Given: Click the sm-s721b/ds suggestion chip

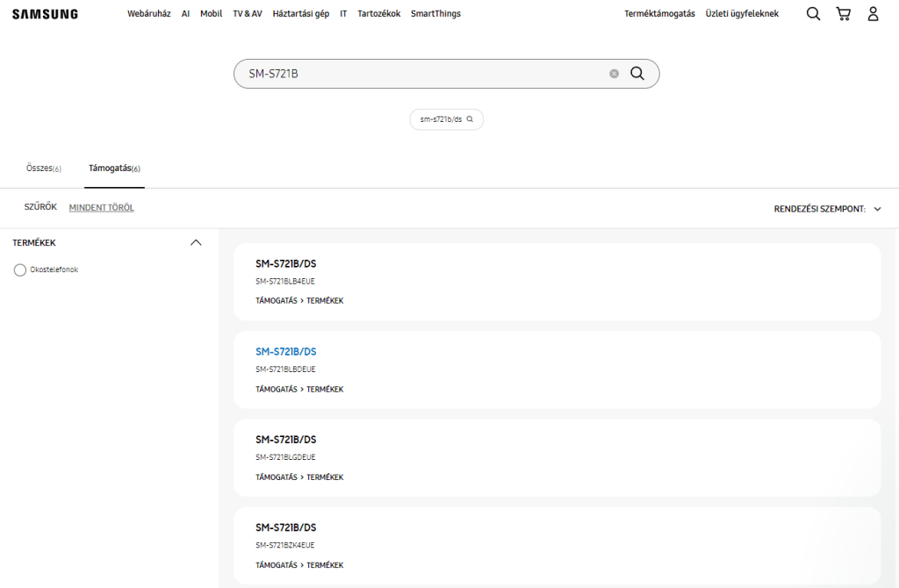Looking at the screenshot, I should tap(446, 119).
